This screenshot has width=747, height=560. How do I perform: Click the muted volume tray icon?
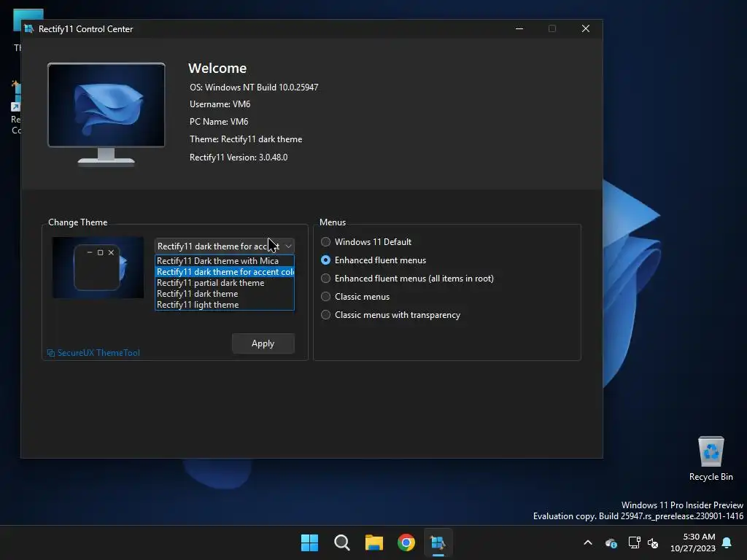click(653, 542)
